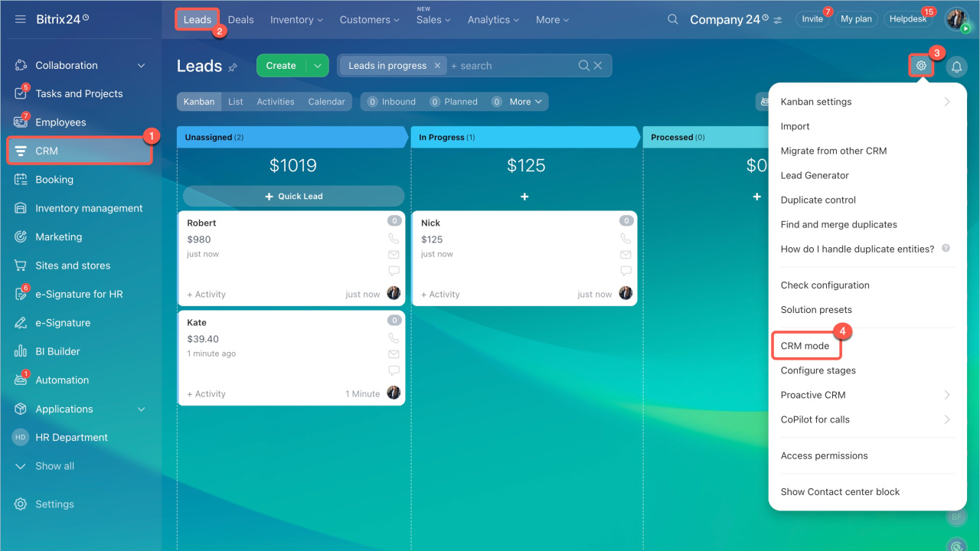This screenshot has width=980, height=551.
Task: Toggle the Planned counter filter
Action: point(453,102)
